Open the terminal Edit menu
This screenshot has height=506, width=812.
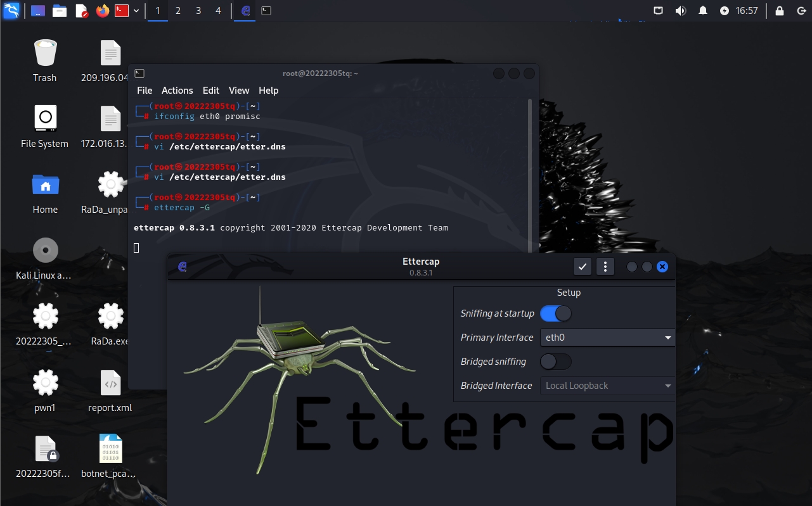[211, 91]
